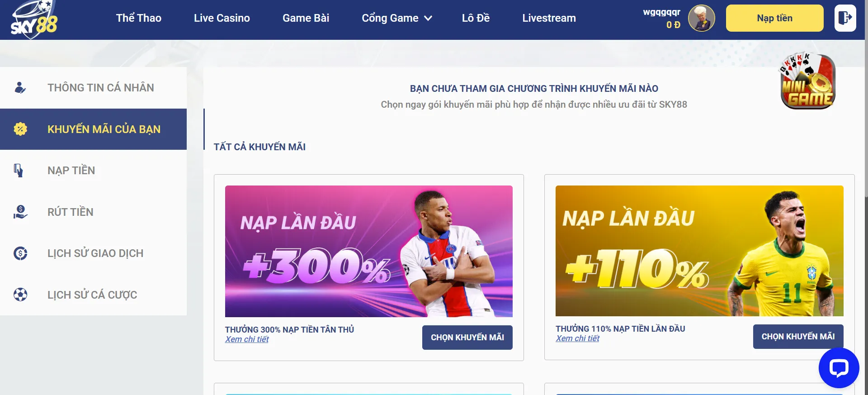View details of the 110% first deposit bonus
This screenshot has width=868, height=395.
577,338
